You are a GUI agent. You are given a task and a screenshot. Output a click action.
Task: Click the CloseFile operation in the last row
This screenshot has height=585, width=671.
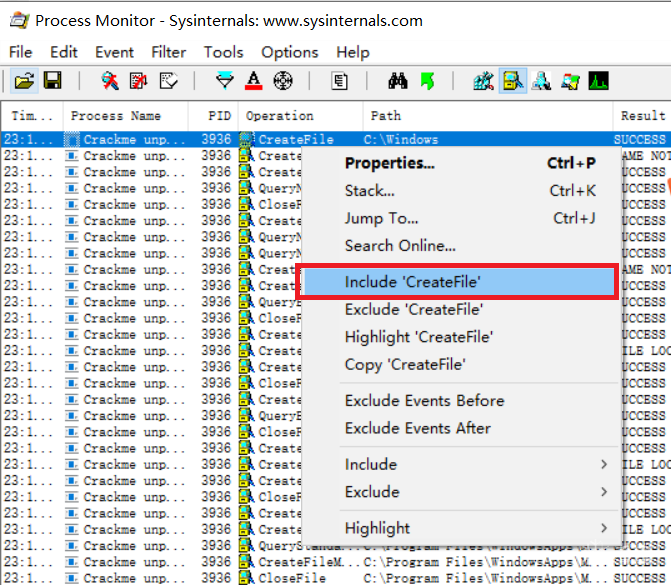(x=292, y=578)
